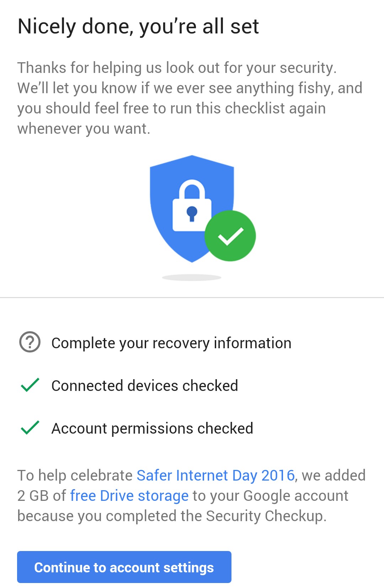Click the '2 GB of' storage text

tap(42, 496)
